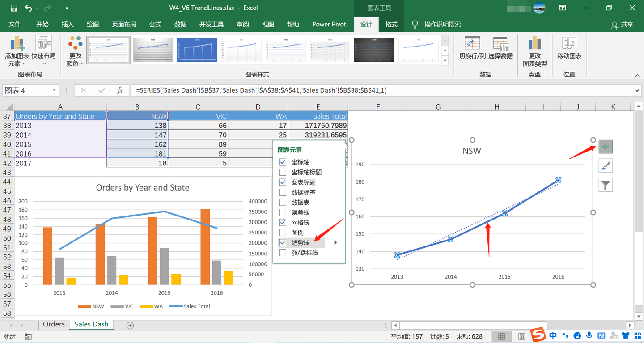Screen dimensions: 644x343
Task: Open the chart filter funnel button
Action: pyautogui.click(x=606, y=185)
